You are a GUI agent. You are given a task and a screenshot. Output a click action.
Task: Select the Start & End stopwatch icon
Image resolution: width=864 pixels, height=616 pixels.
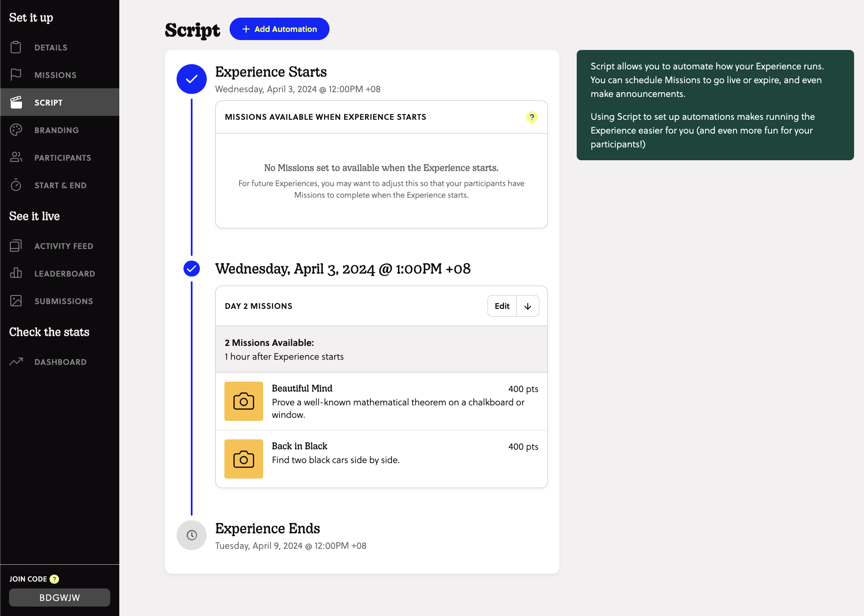point(16,185)
